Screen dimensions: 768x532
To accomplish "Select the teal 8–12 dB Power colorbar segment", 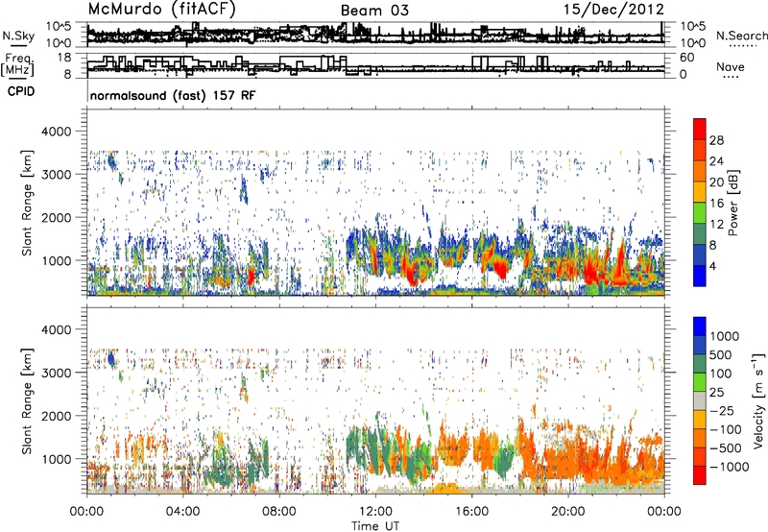I will click(x=700, y=233).
